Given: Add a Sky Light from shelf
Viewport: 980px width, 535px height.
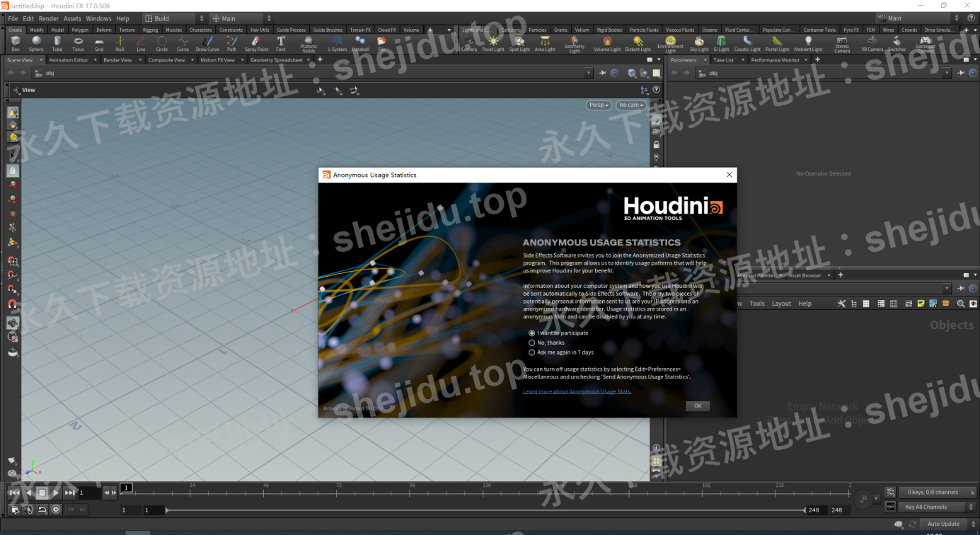Looking at the screenshot, I should [x=699, y=44].
